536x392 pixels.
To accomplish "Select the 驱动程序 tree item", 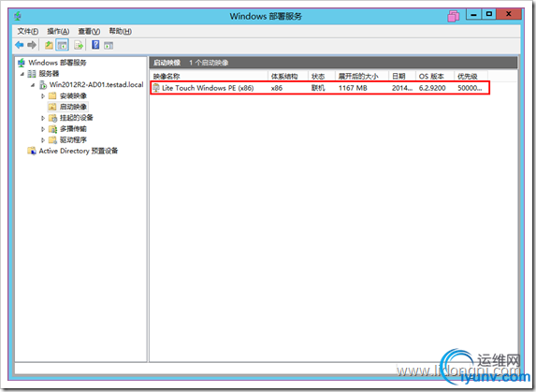I will (x=73, y=139).
